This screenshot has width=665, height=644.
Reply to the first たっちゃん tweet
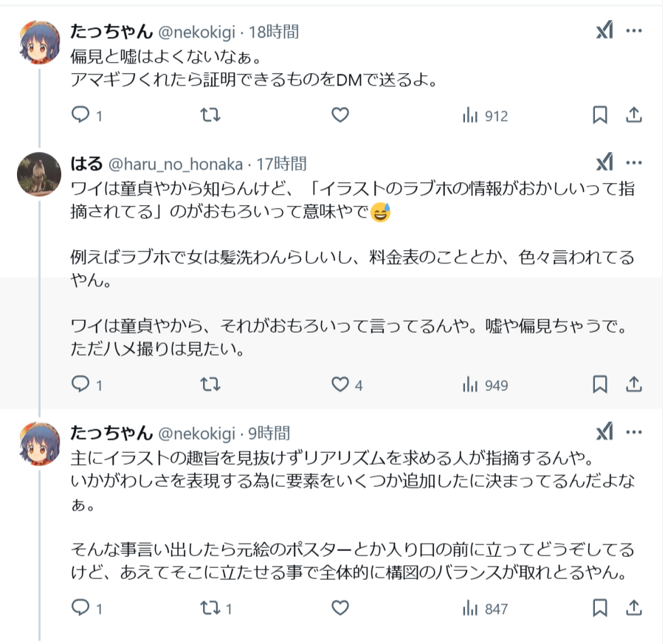(80, 115)
